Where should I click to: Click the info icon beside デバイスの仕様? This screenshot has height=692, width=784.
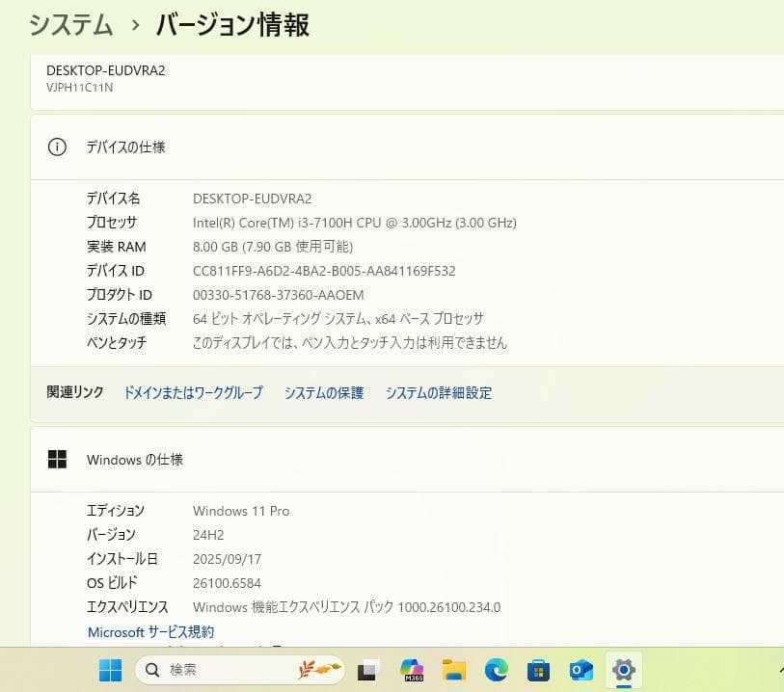tap(57, 146)
